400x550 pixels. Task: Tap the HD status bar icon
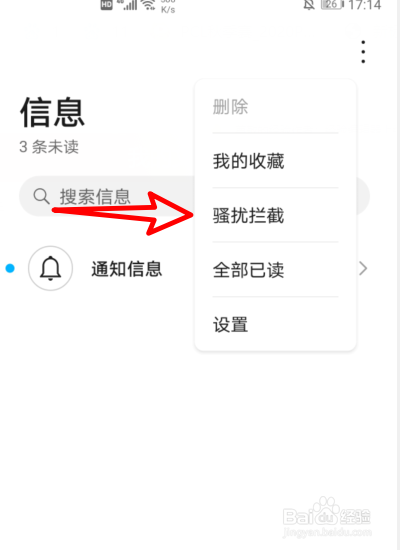[106, 5]
